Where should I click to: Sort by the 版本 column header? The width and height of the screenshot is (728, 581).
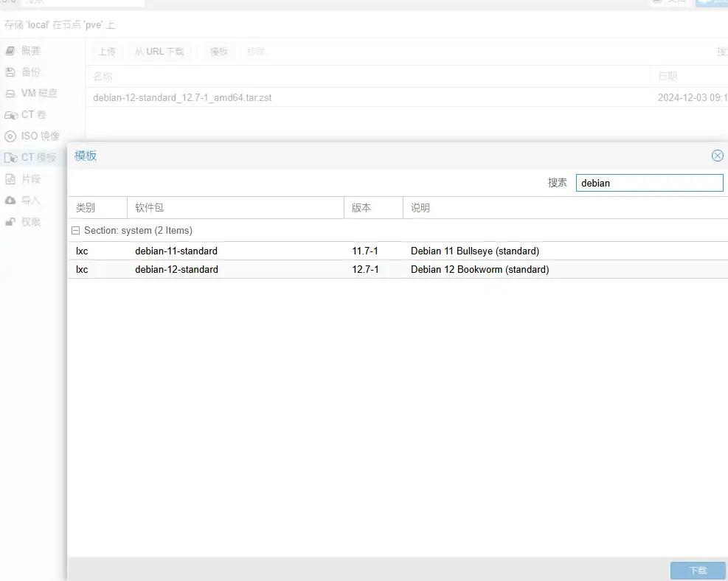tap(372, 208)
